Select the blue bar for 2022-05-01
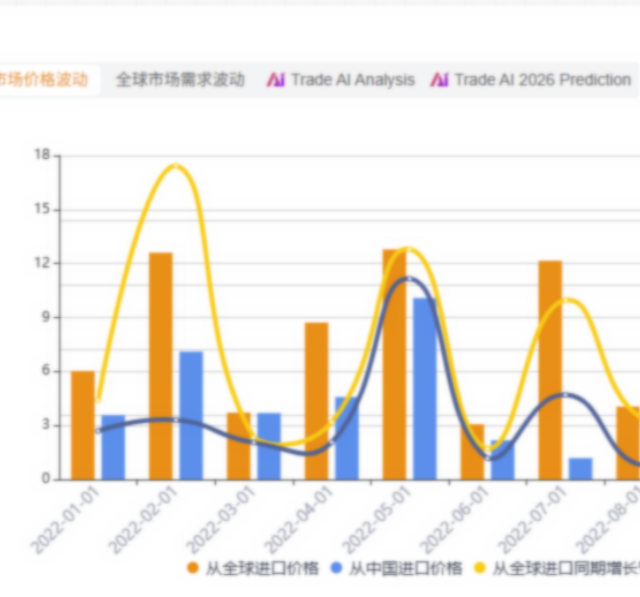Viewport: 640px width, 597px height. (425, 388)
